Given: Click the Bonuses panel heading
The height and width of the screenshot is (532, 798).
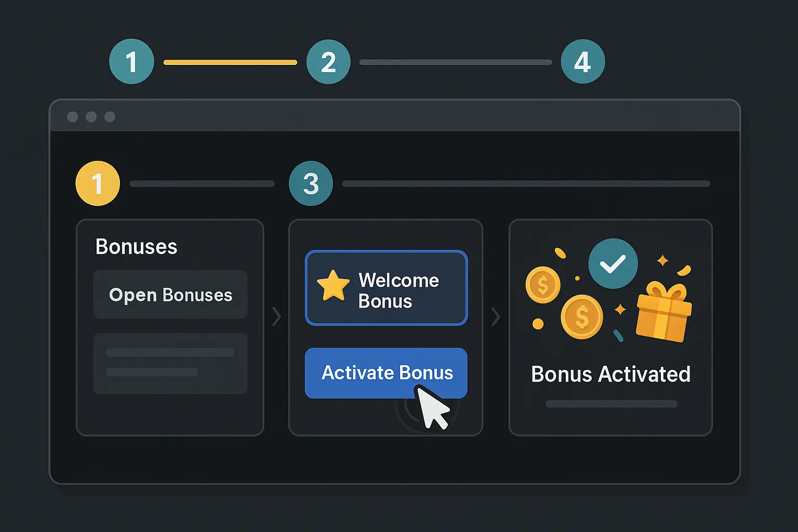Looking at the screenshot, I should (136, 247).
